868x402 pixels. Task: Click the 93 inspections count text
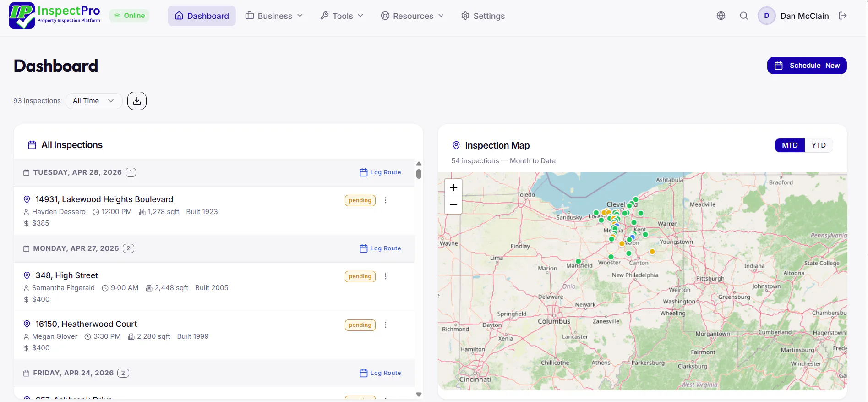pyautogui.click(x=37, y=101)
